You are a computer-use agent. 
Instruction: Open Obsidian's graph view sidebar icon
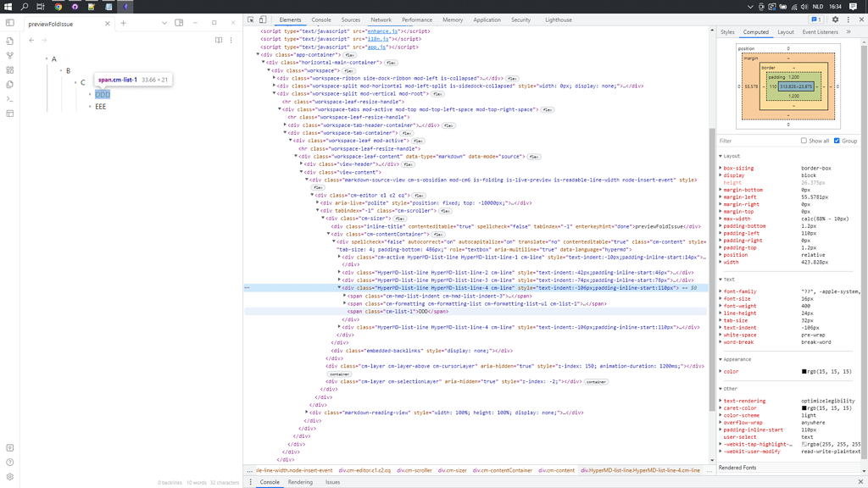[x=10, y=56]
